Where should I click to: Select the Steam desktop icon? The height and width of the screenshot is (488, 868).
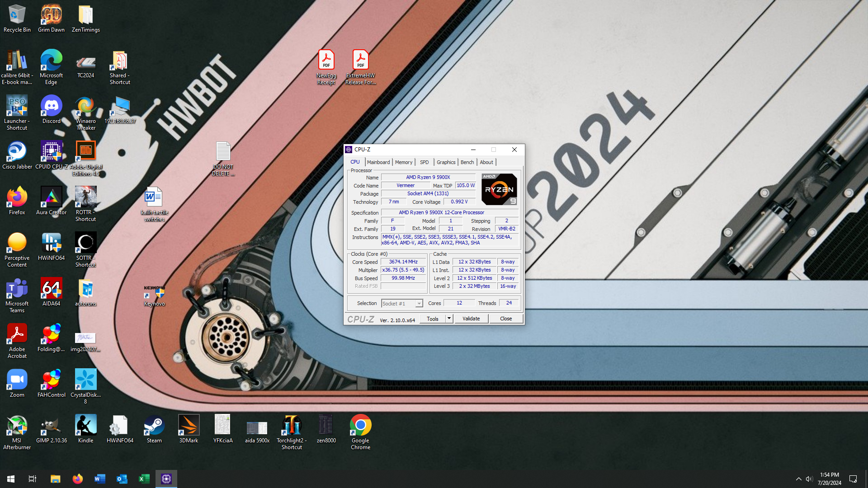154,429
